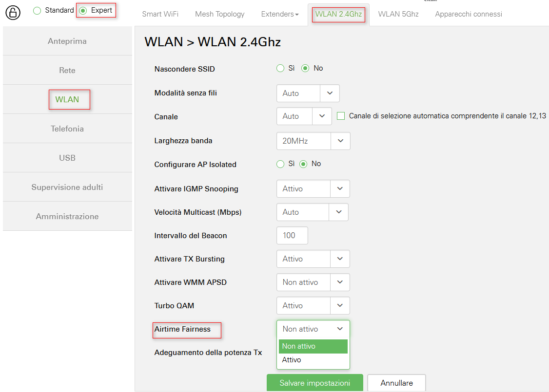Open Telefonia in the sidebar
The image size is (549, 392).
tap(67, 129)
